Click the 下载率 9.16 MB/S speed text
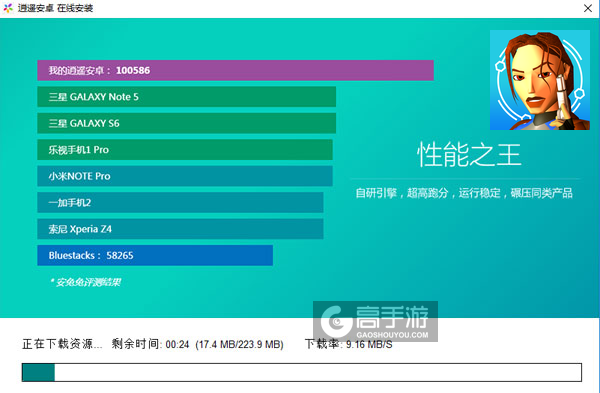 coord(349,344)
